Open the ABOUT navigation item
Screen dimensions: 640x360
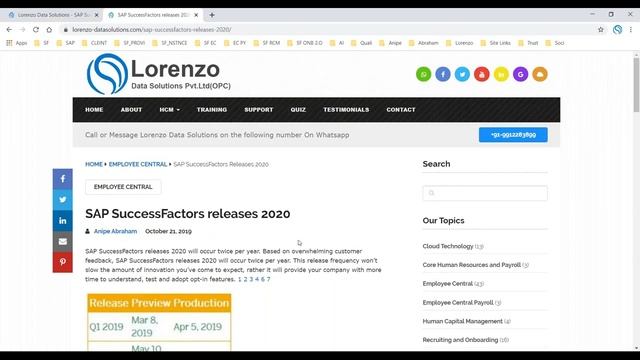point(131,110)
